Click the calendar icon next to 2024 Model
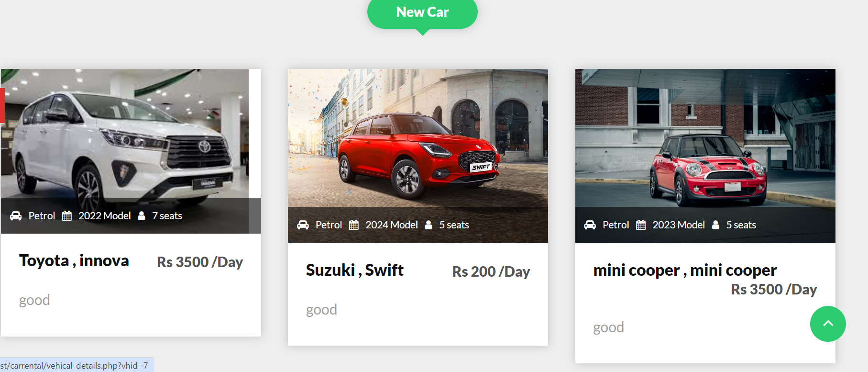The image size is (868, 372). coord(354,225)
